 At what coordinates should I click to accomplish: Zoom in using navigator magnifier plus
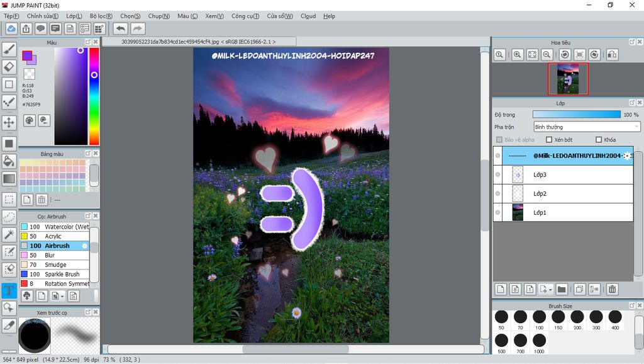518,54
